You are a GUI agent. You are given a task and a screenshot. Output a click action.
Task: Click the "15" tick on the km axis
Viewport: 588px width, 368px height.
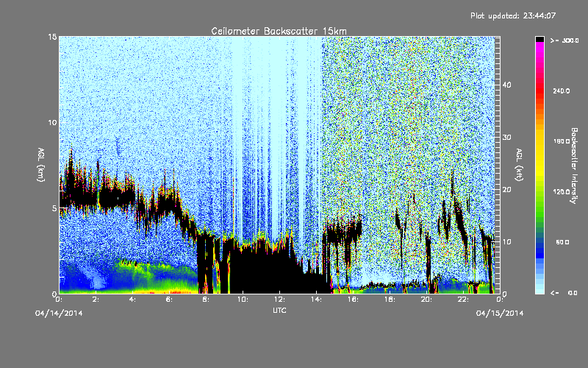[x=52, y=37]
